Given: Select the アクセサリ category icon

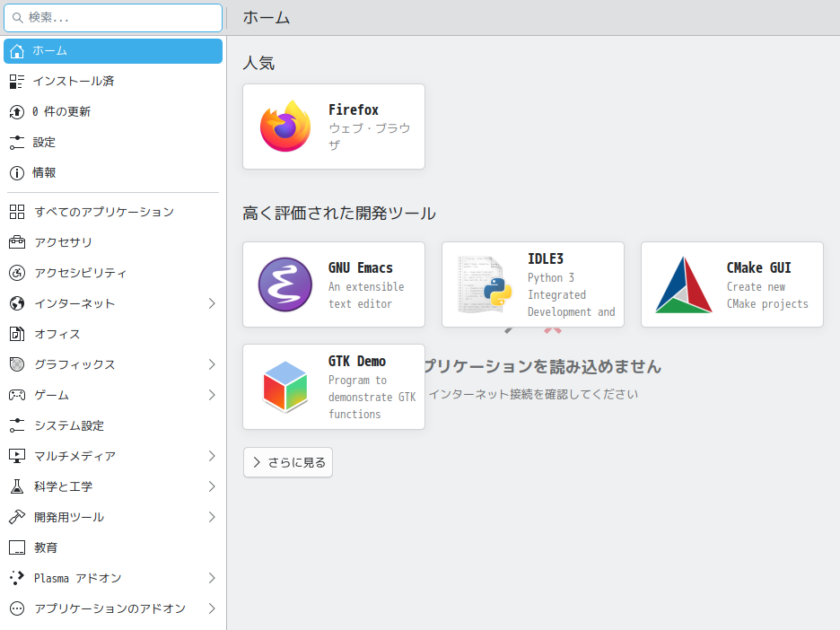Looking at the screenshot, I should (x=15, y=241).
